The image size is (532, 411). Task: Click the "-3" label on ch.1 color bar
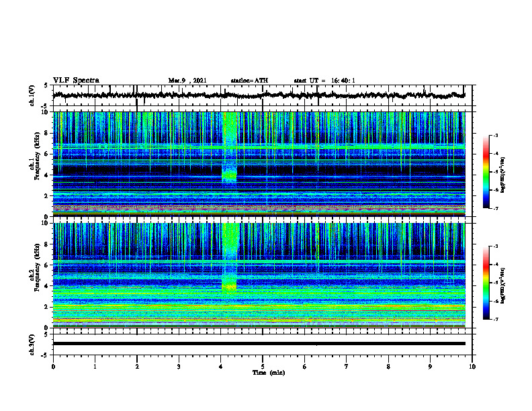click(496, 136)
